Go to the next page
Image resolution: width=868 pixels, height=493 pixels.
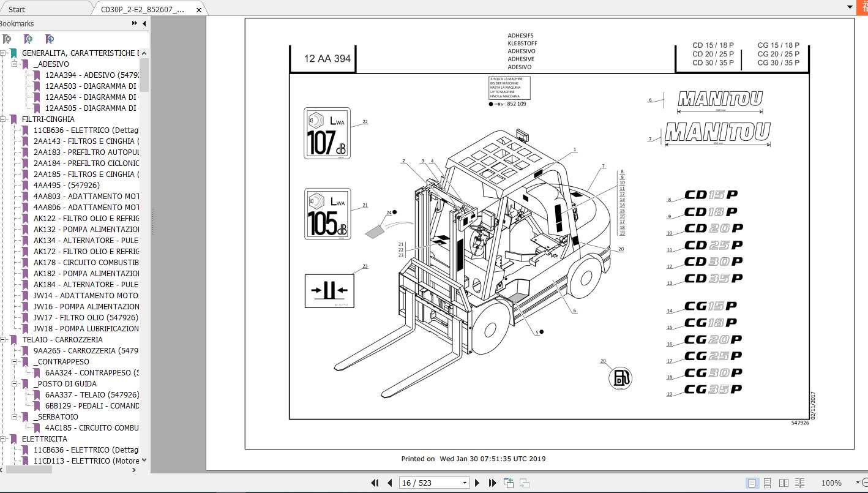[477, 483]
